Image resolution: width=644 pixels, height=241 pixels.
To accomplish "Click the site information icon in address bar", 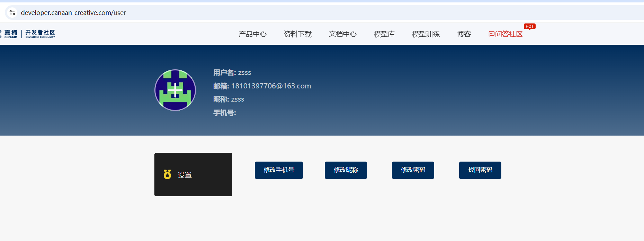I will [12, 12].
